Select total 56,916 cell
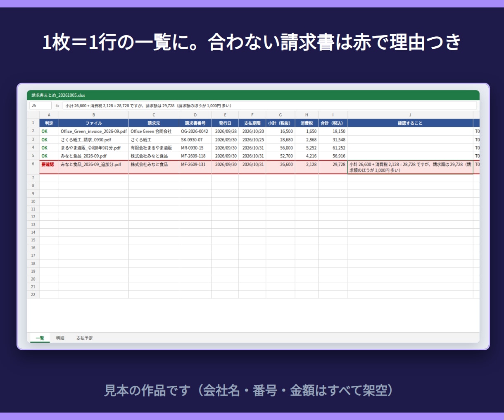The width and height of the screenshot is (504, 420). [x=333, y=156]
